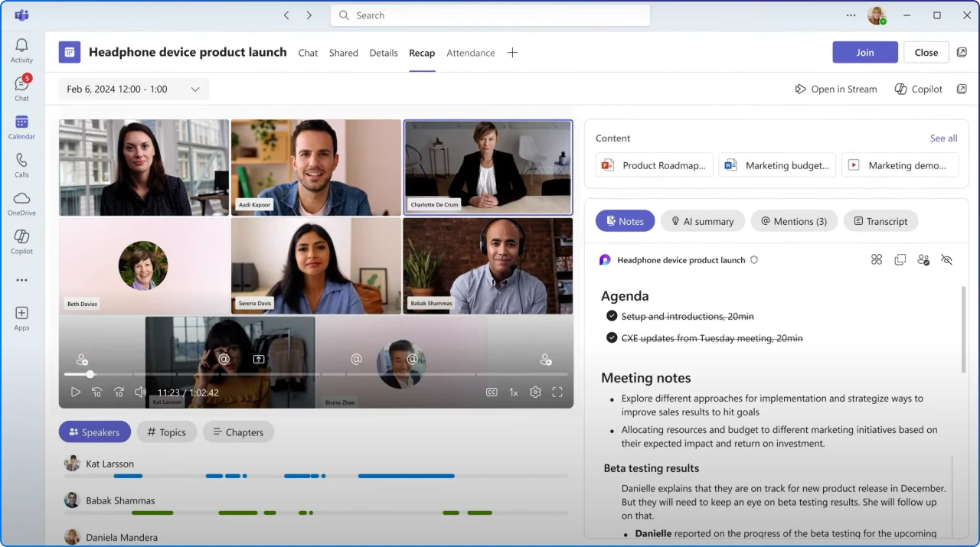Open OneDrive in the sidebar
Screen dimensions: 980x547
(21, 203)
